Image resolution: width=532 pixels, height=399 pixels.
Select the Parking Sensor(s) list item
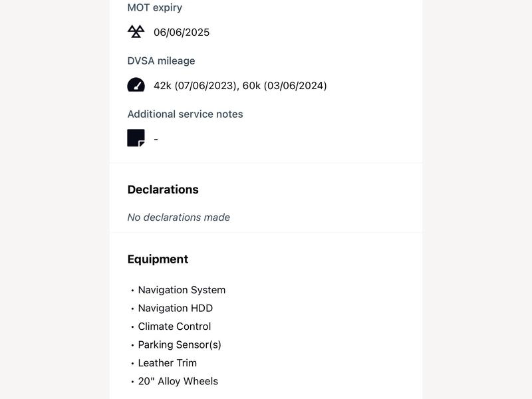tap(180, 344)
